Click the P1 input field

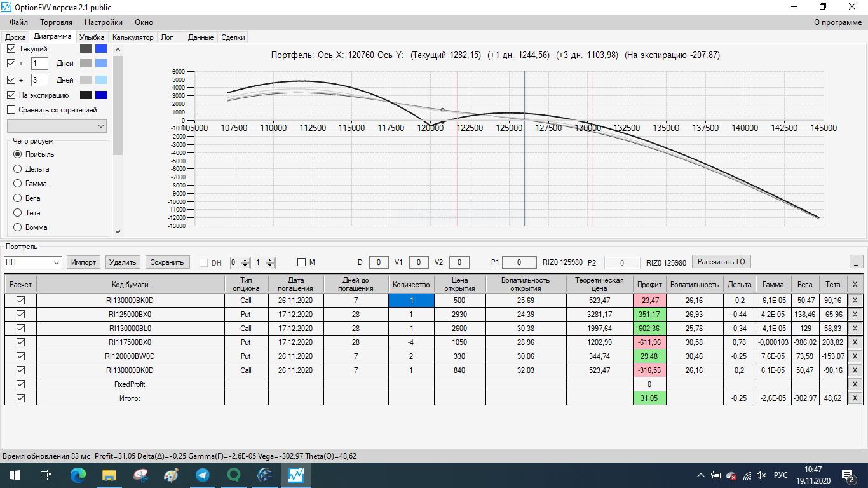pos(519,262)
